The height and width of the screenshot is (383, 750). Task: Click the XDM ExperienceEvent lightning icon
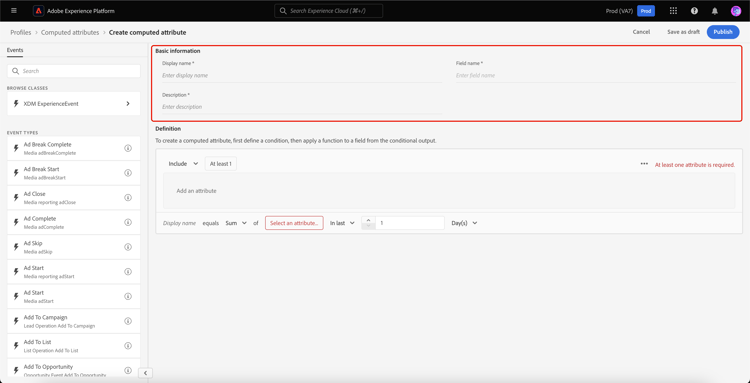[x=16, y=104]
